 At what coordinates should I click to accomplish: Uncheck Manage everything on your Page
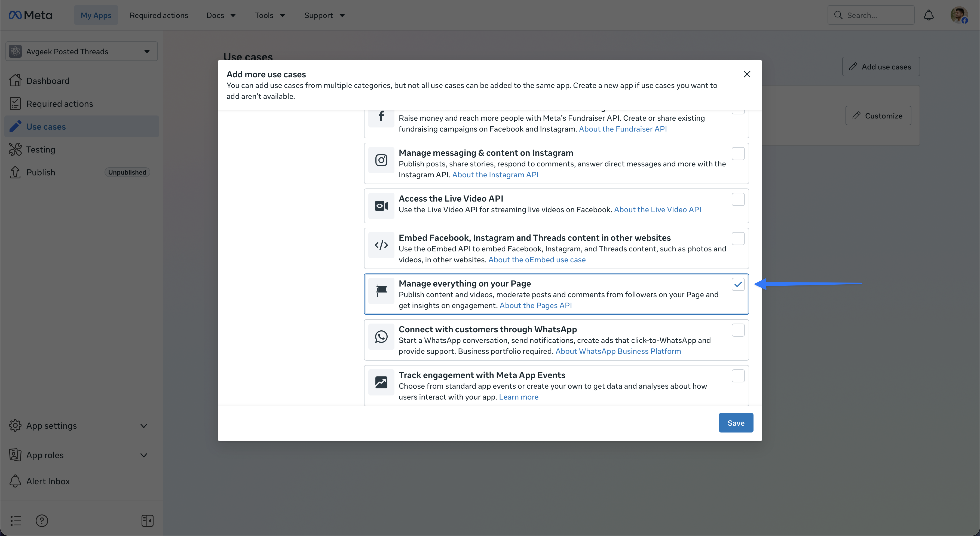(x=738, y=284)
